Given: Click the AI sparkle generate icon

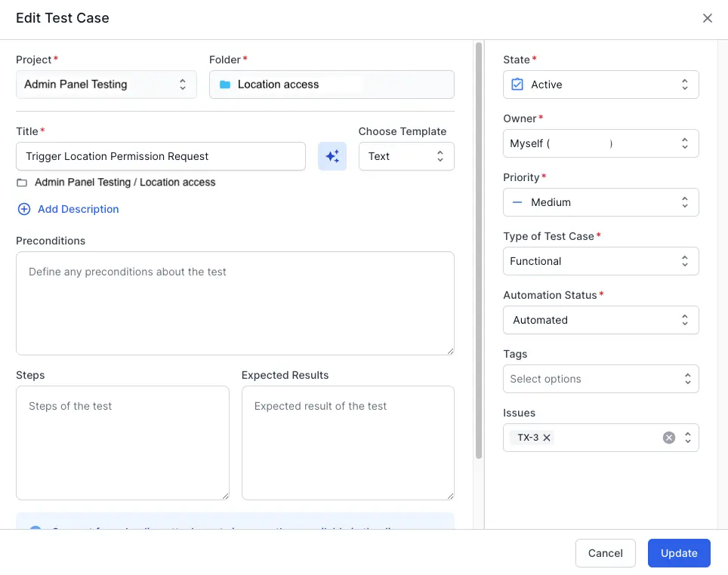Looking at the screenshot, I should point(332,156).
